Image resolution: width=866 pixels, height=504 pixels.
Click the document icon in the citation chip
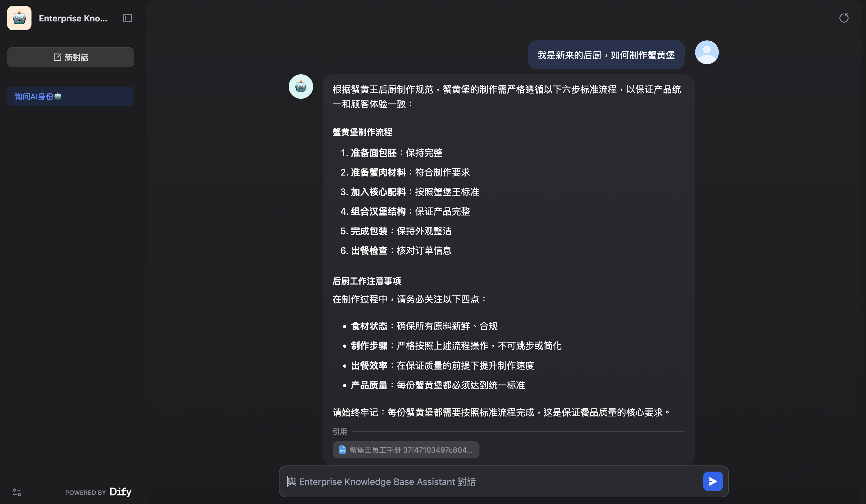342,450
